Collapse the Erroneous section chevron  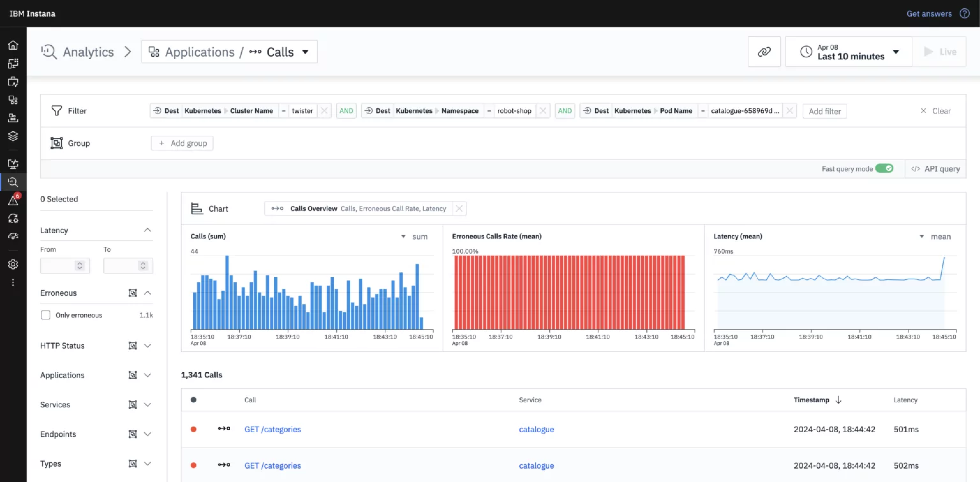coord(148,293)
